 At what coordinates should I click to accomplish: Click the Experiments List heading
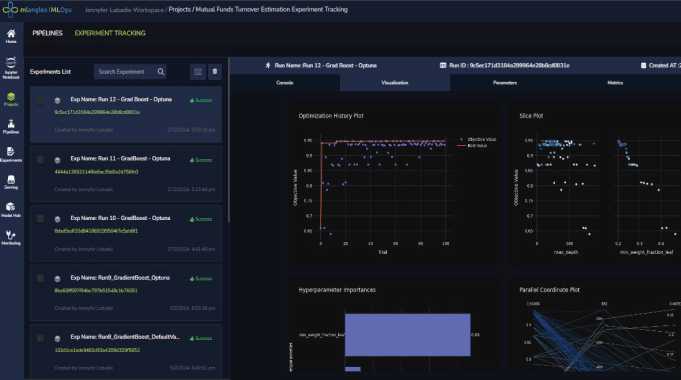click(x=50, y=72)
